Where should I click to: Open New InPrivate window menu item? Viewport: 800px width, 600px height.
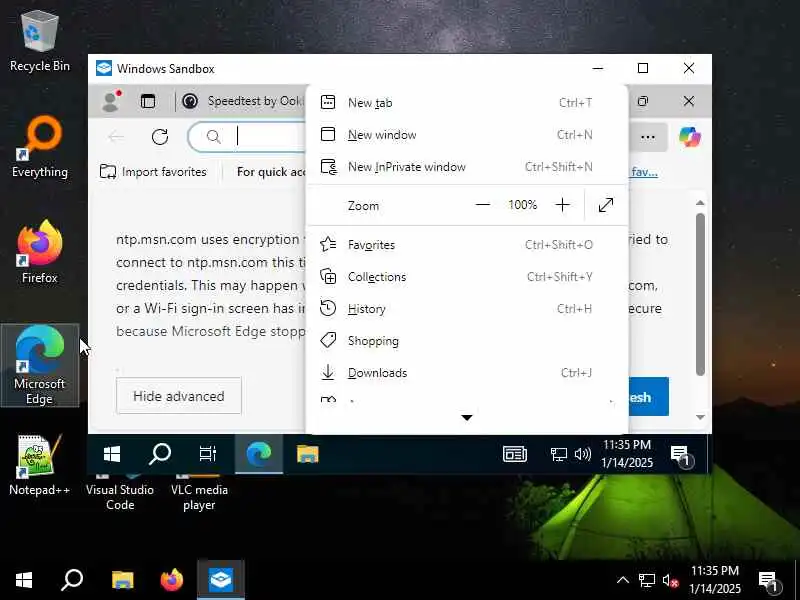click(x=466, y=167)
